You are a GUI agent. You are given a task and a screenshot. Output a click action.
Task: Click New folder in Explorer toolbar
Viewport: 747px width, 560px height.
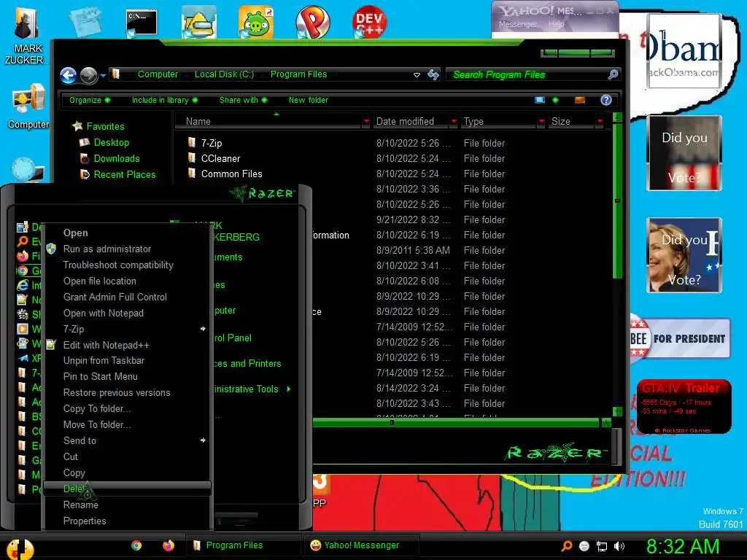pos(309,100)
